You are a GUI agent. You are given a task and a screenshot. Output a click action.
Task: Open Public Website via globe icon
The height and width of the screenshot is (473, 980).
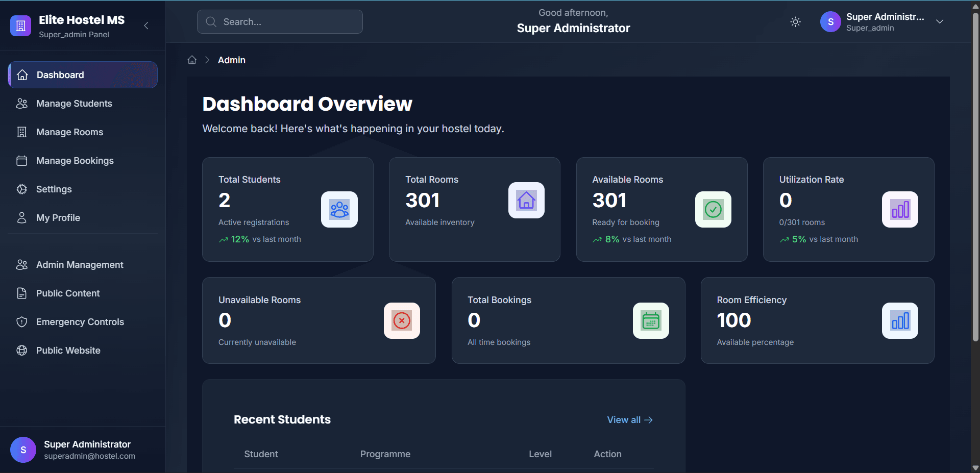coord(22,351)
